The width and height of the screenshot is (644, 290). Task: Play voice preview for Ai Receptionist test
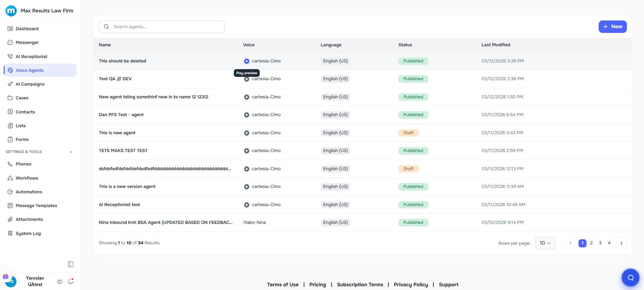[247, 205]
